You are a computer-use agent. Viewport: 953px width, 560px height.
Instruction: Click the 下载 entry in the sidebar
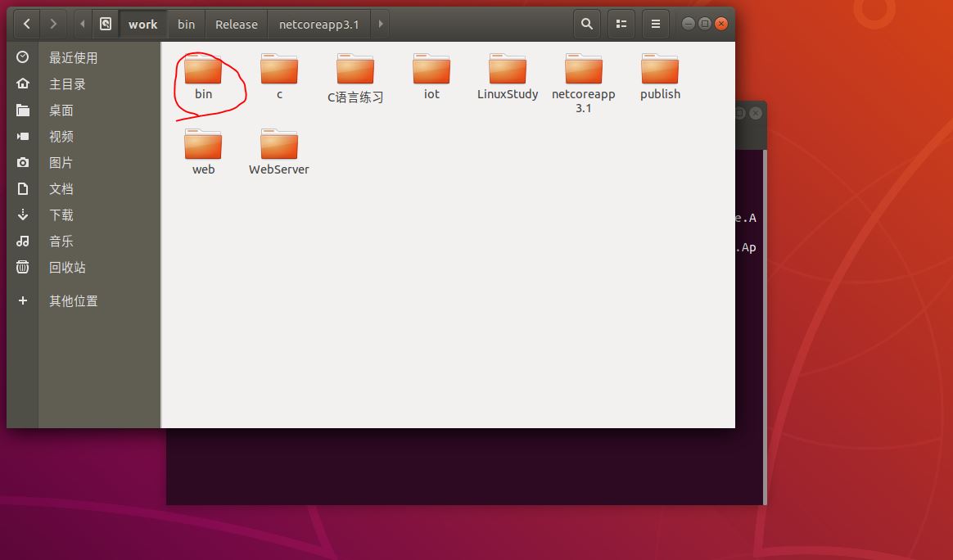[x=61, y=215]
